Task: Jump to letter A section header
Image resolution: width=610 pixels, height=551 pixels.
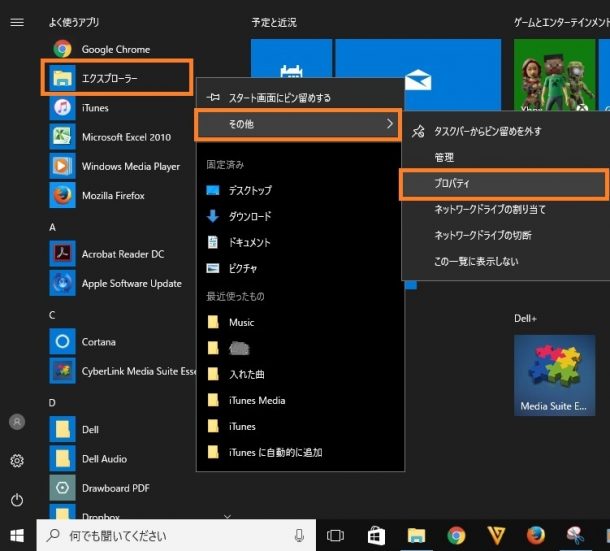Action: point(53,227)
